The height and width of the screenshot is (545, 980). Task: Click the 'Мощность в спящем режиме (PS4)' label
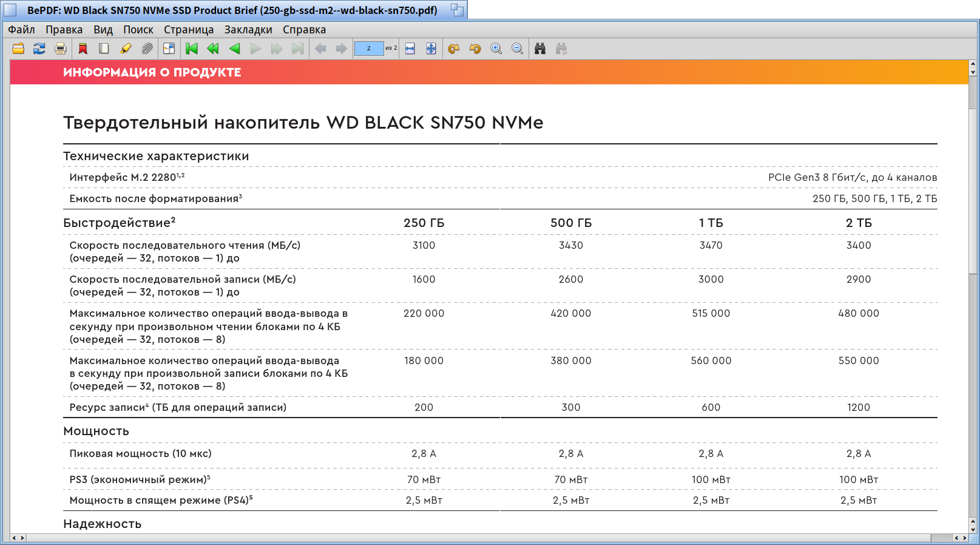[x=161, y=500]
